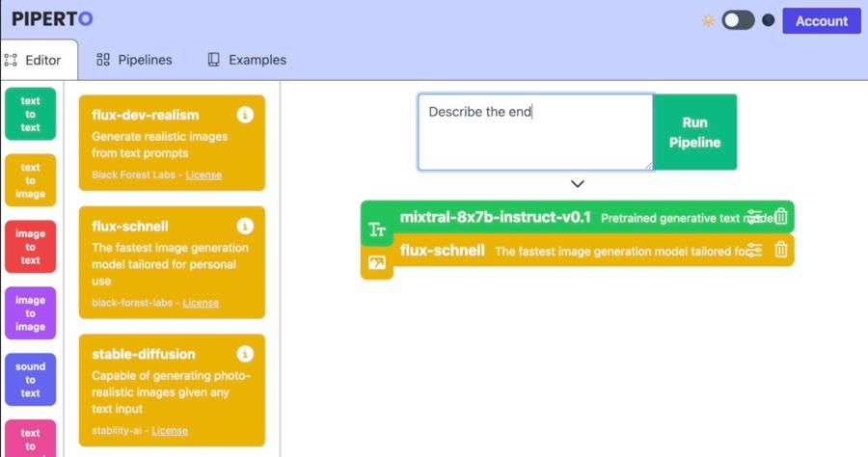
Task: Open info for stable-diffusion card
Action: 245,354
